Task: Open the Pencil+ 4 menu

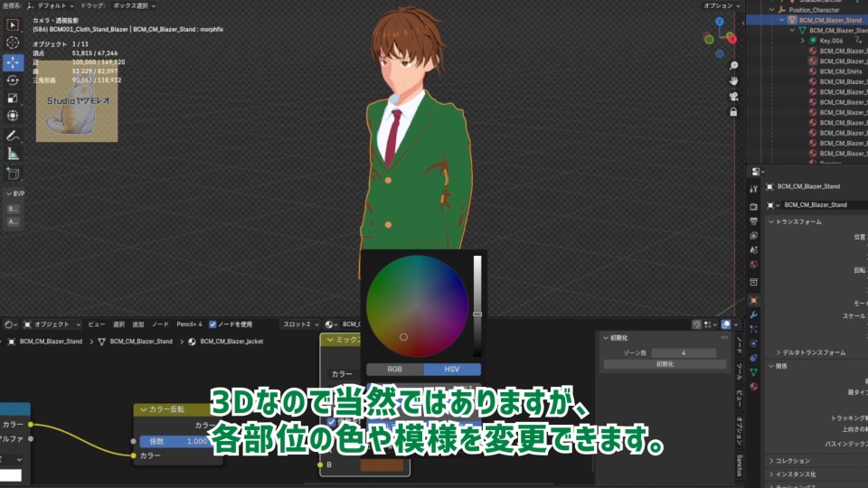Action: [x=189, y=324]
